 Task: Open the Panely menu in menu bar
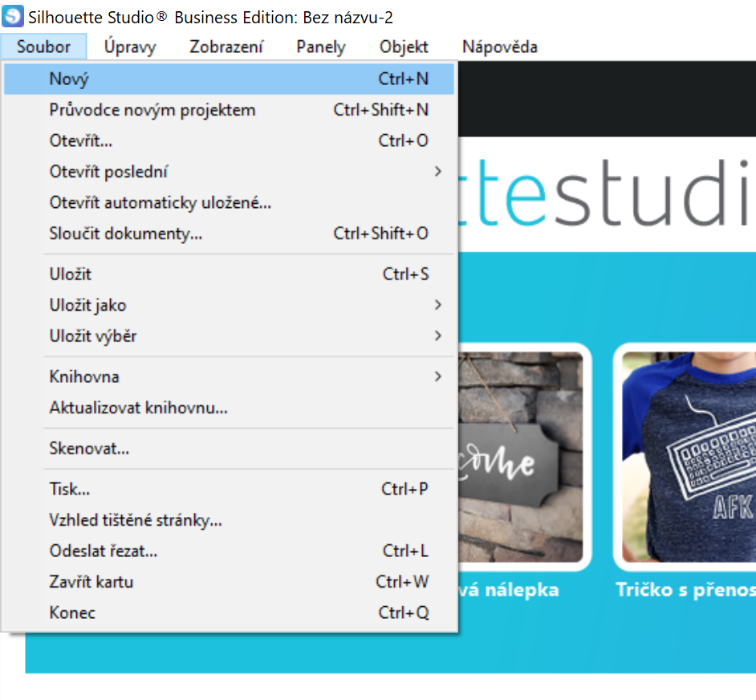tap(320, 47)
